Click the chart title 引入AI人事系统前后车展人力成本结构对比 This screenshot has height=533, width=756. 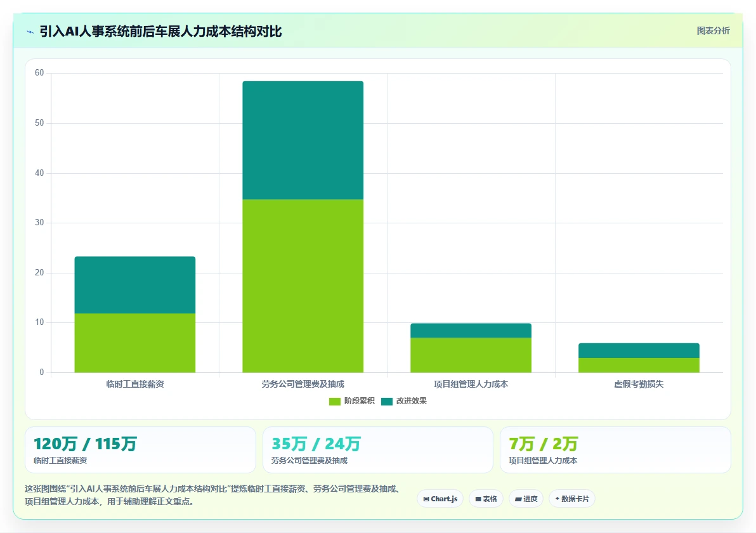160,32
